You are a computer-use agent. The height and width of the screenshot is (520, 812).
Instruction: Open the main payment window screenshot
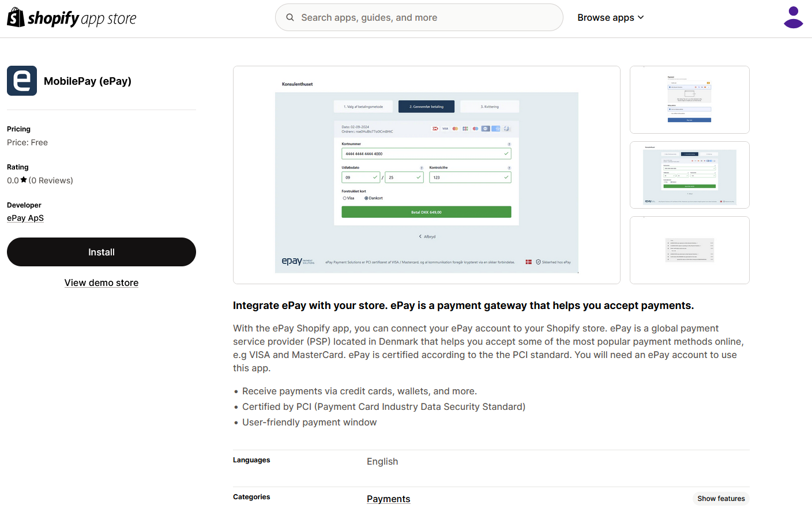point(427,175)
